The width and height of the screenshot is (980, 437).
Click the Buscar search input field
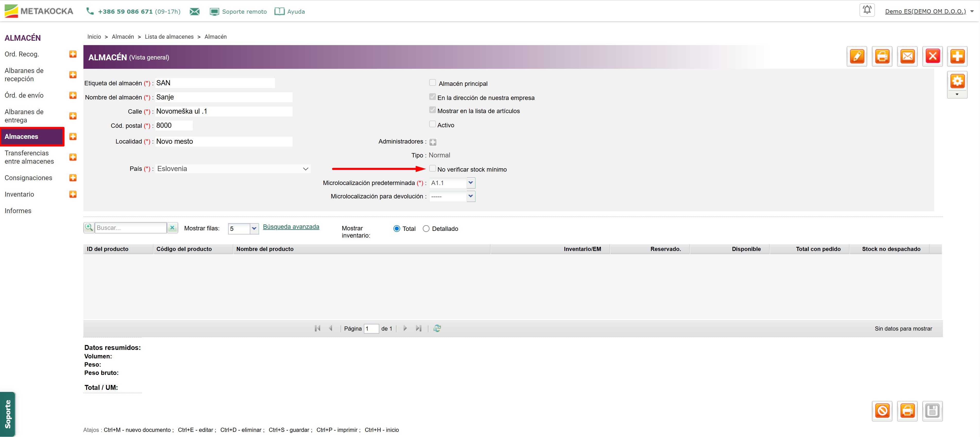tap(130, 228)
